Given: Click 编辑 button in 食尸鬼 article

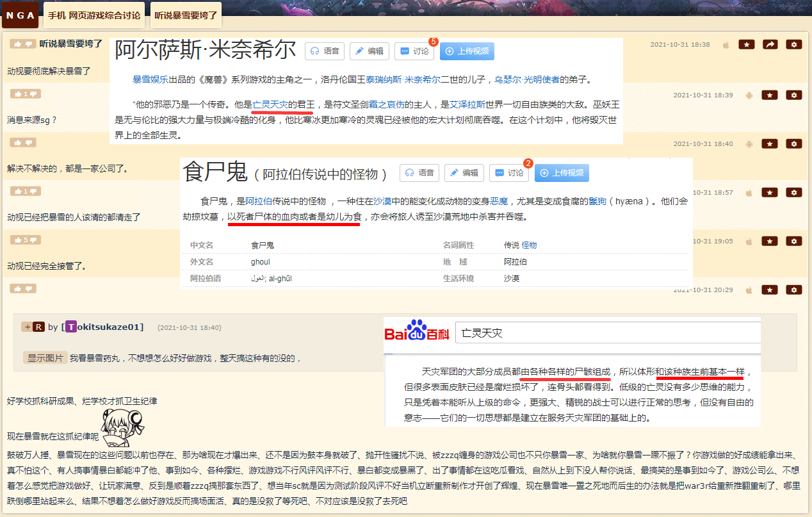Looking at the screenshot, I should click(x=464, y=173).
